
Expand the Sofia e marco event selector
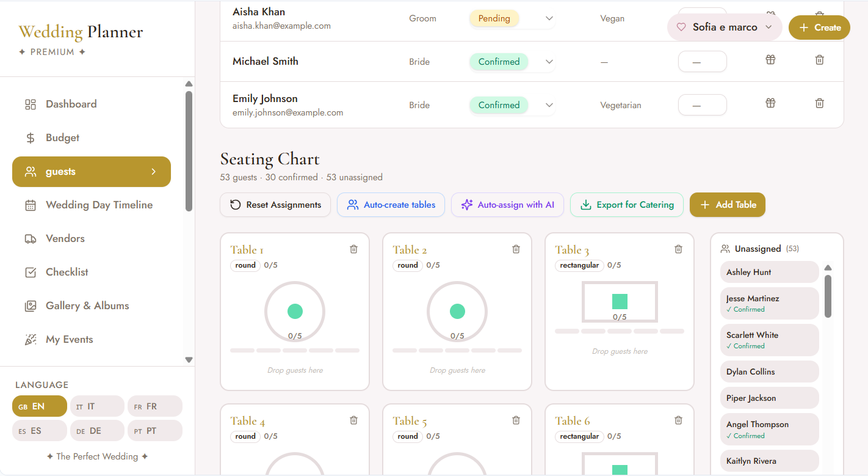coord(725,27)
